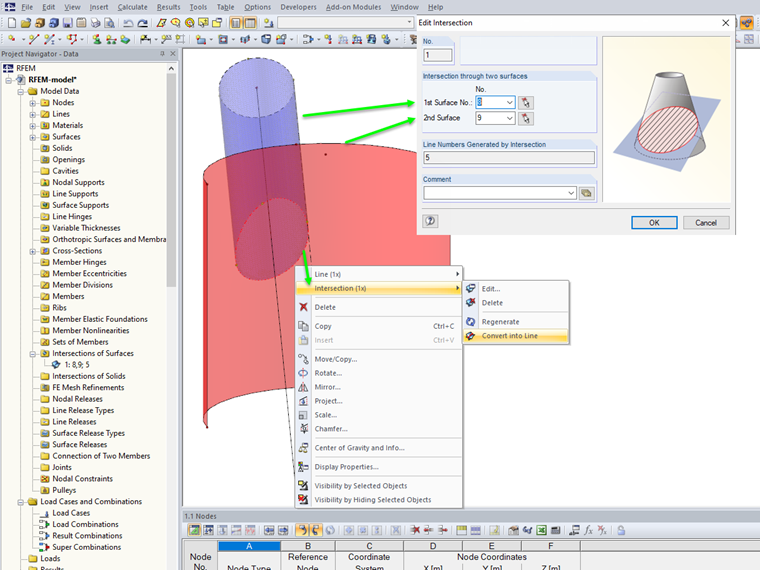This screenshot has height=570, width=760.
Task: Click the Print Preview icon
Action: click(110, 23)
